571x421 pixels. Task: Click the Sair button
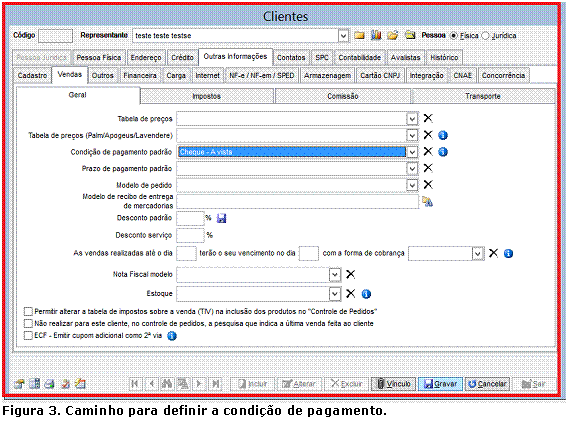534,384
